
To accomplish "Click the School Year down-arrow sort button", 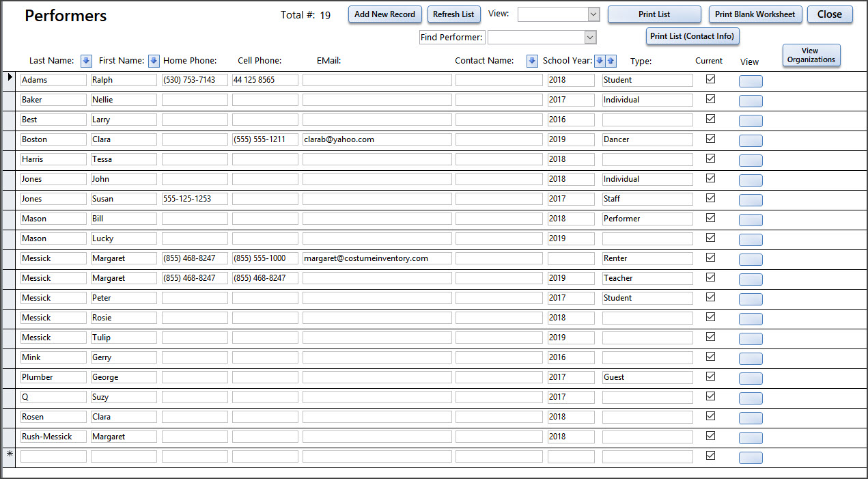I will [x=600, y=61].
